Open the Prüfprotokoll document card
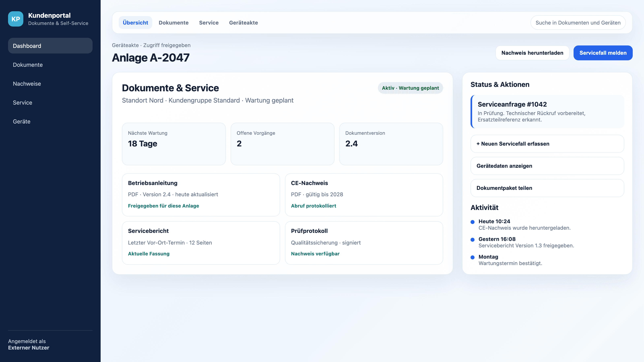644x362 pixels. pyautogui.click(x=364, y=243)
